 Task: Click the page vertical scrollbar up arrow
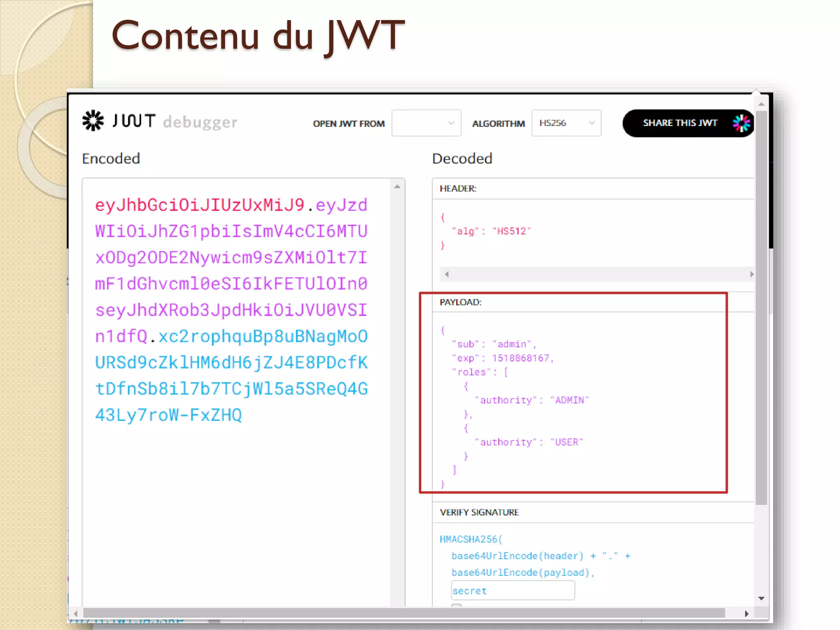[x=761, y=104]
